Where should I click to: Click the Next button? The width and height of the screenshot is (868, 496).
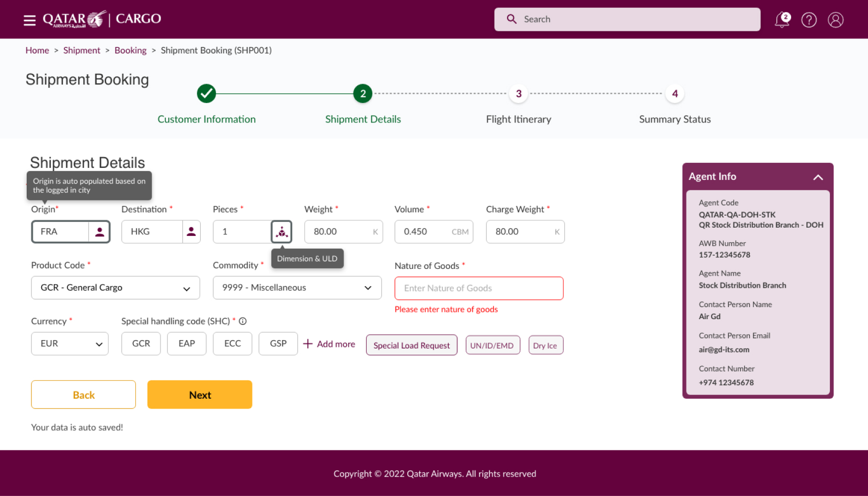[200, 394]
